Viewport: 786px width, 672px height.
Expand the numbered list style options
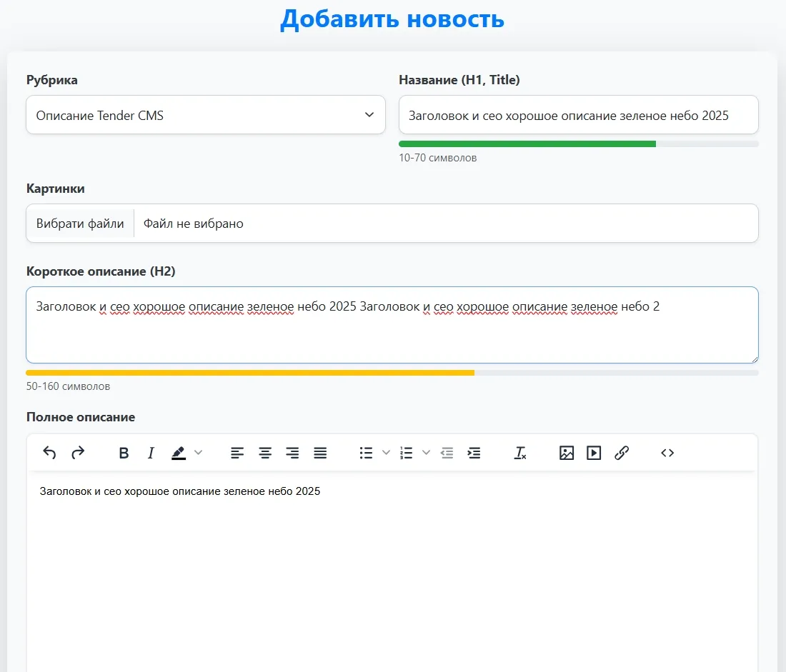click(426, 453)
